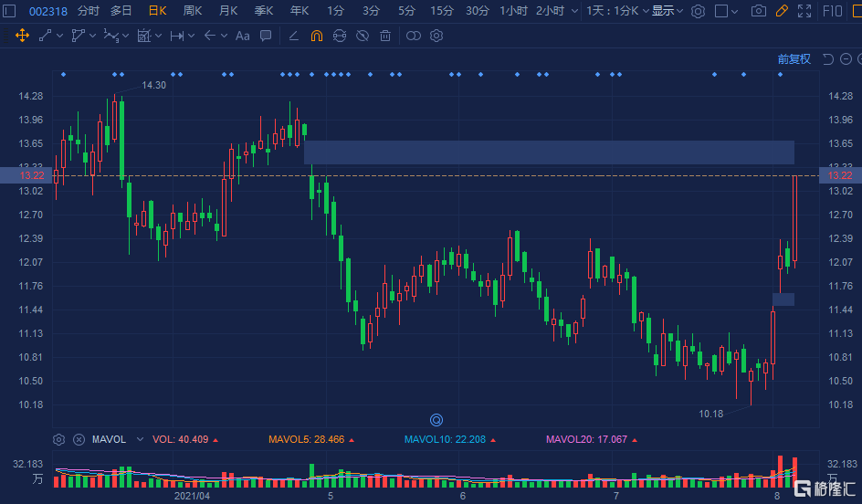The image size is (862, 504).
Task: Take a chart screenshot with camera icon
Action: click(x=758, y=11)
